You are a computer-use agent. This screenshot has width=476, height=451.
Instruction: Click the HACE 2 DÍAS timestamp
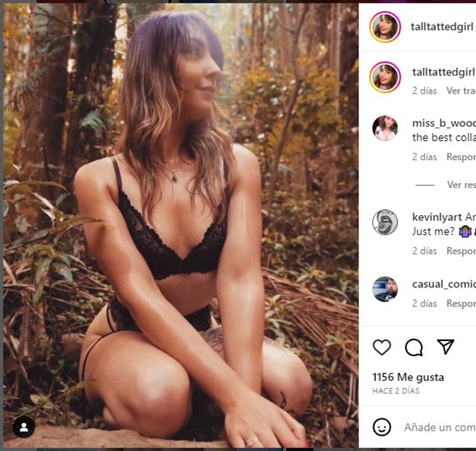(x=396, y=391)
